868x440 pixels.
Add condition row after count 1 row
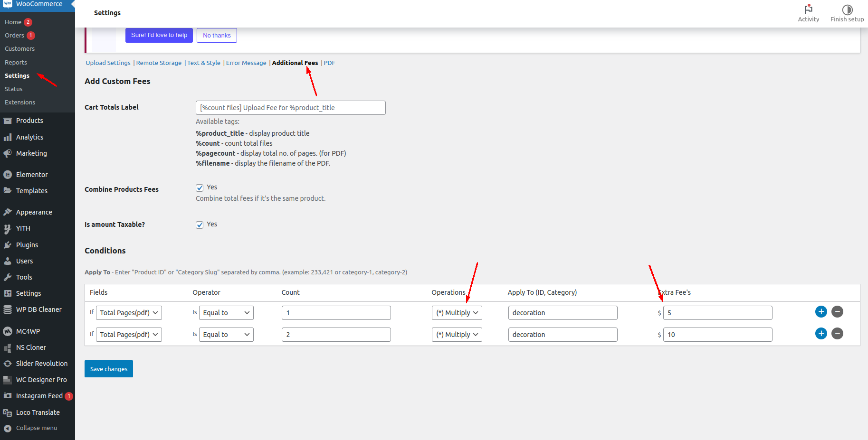(821, 312)
